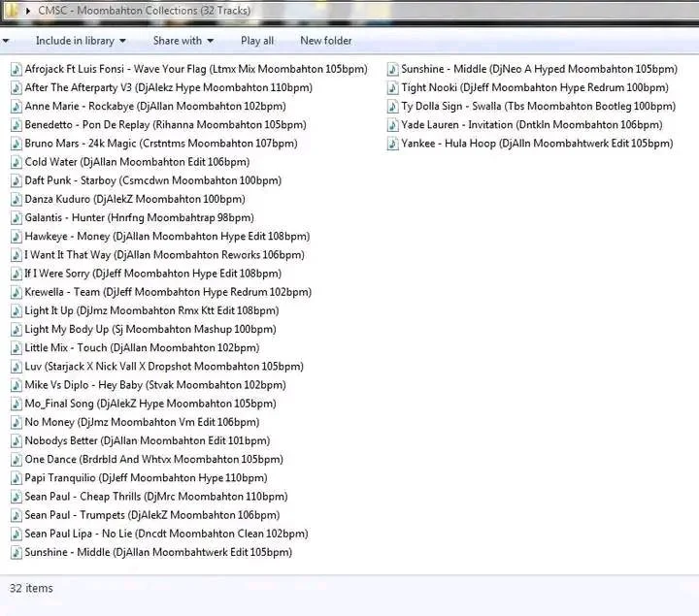Image resolution: width=699 pixels, height=616 pixels.
Task: Click CMSC - Moombahton Collections path segment
Action: point(145,11)
